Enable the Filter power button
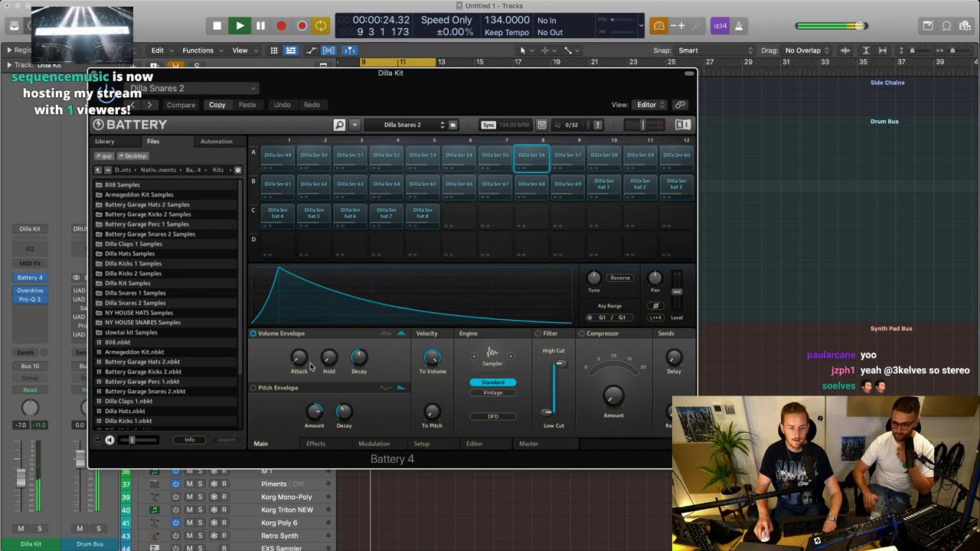The height and width of the screenshot is (551, 980). click(x=537, y=333)
